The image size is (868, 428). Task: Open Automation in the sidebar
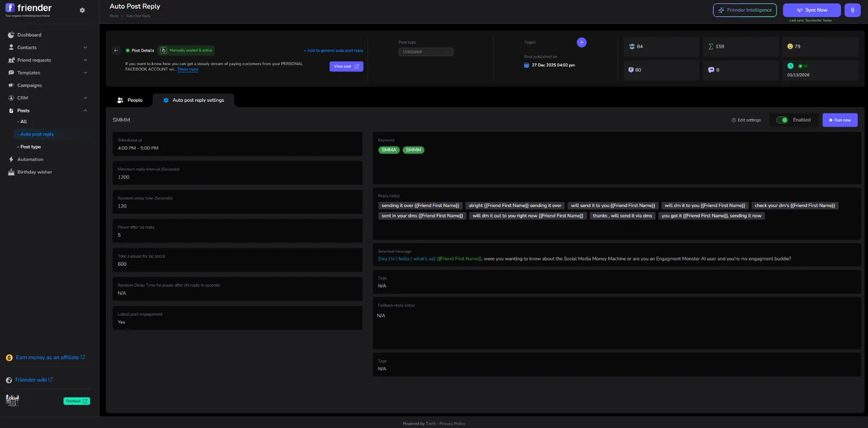pos(30,159)
